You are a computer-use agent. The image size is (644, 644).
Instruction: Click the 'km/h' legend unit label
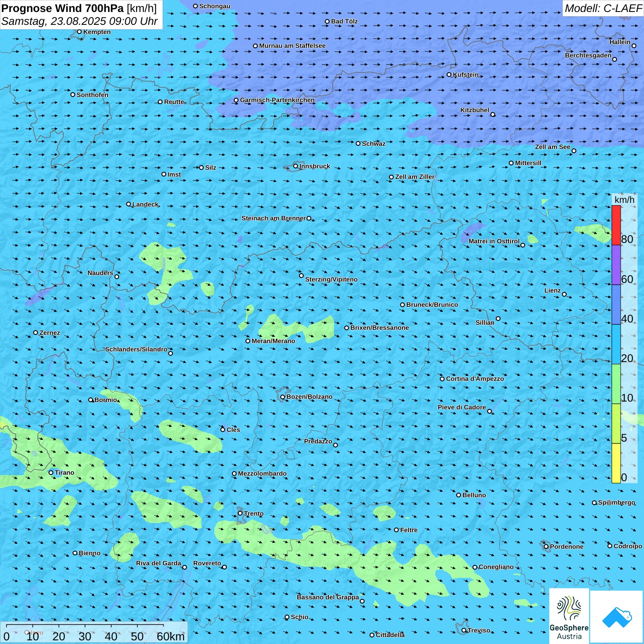coord(624,200)
